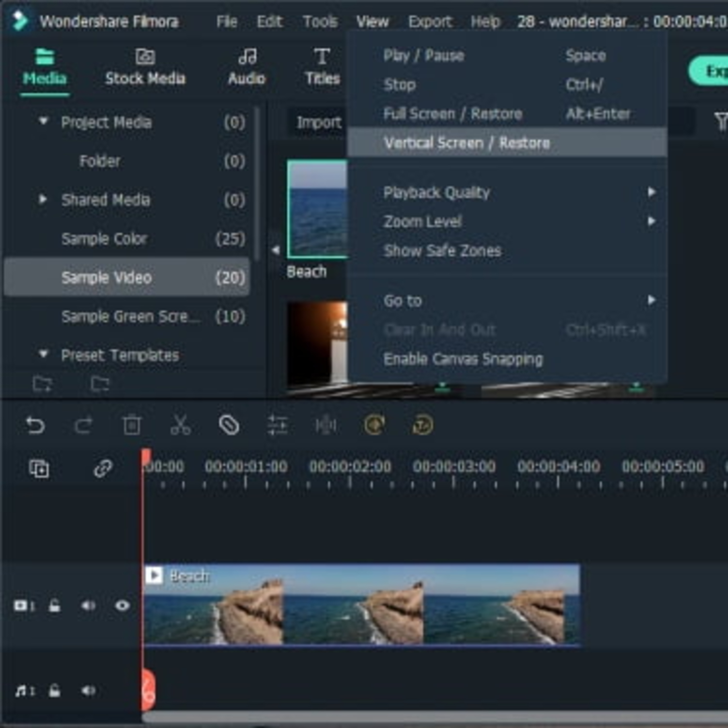Close the open View menu
The image size is (728, 728).
pyautogui.click(x=372, y=22)
